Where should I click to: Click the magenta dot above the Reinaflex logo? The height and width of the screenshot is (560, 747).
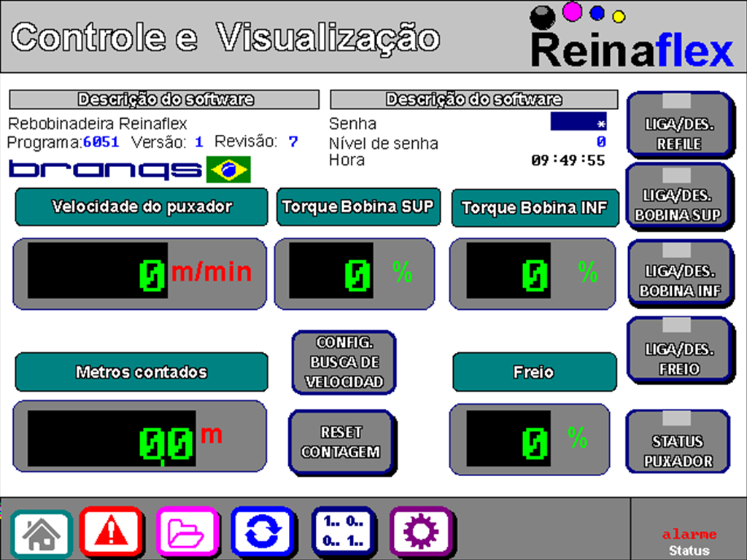(x=573, y=12)
